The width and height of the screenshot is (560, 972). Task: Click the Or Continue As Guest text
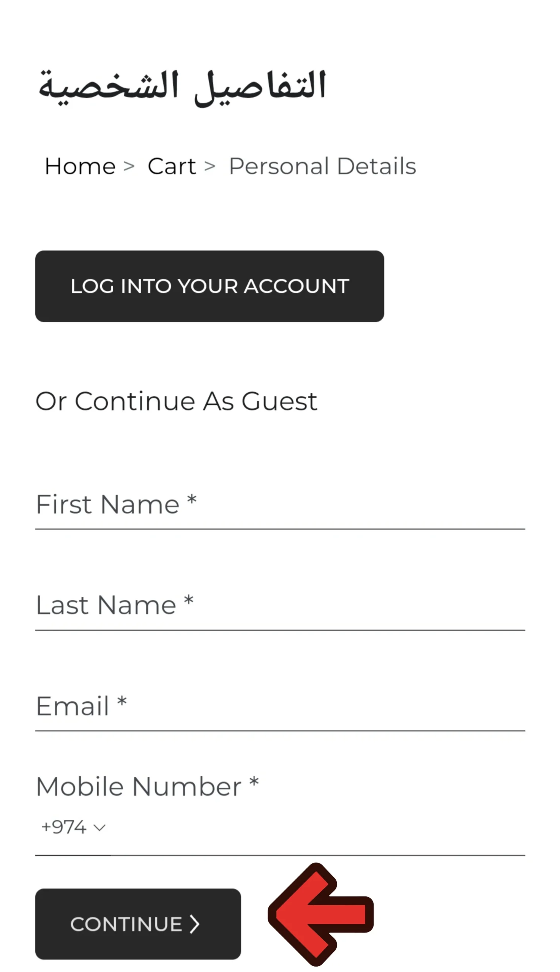[x=176, y=401]
